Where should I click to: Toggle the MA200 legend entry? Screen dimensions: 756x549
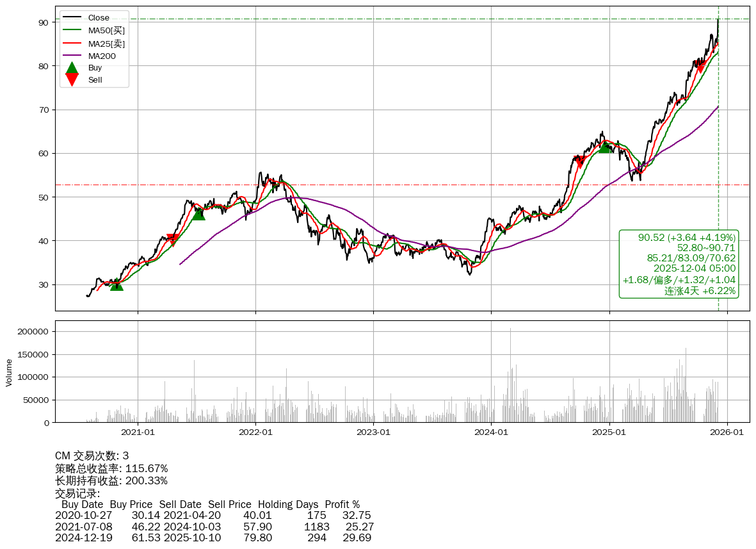pyautogui.click(x=102, y=56)
